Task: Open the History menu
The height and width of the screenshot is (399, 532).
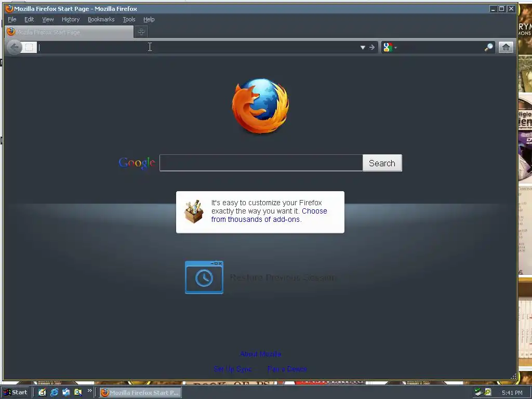Action: 71,19
